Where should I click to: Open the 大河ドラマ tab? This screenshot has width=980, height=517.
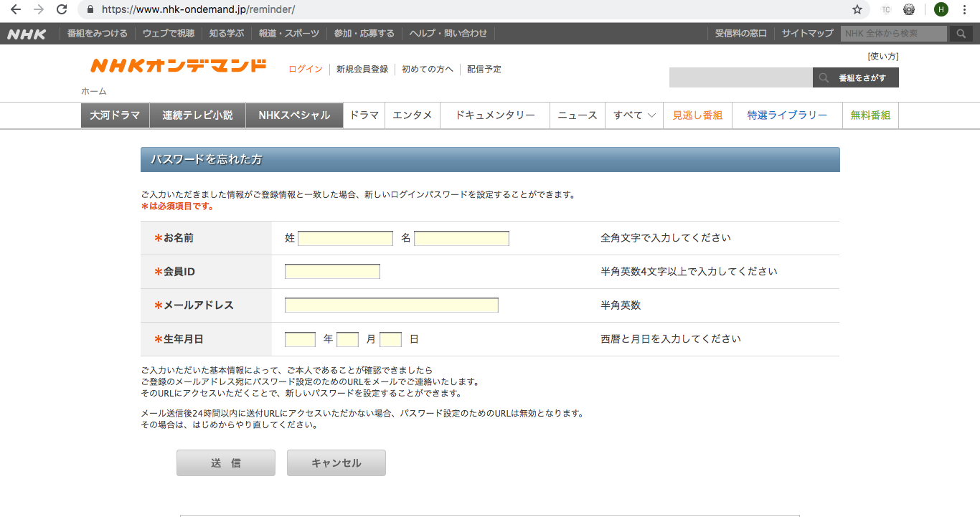(x=115, y=115)
